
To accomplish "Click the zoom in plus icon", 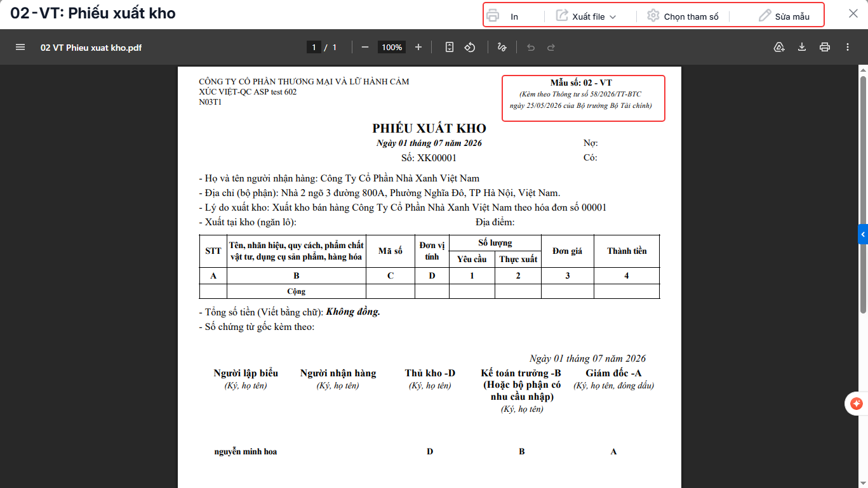I will pos(418,47).
